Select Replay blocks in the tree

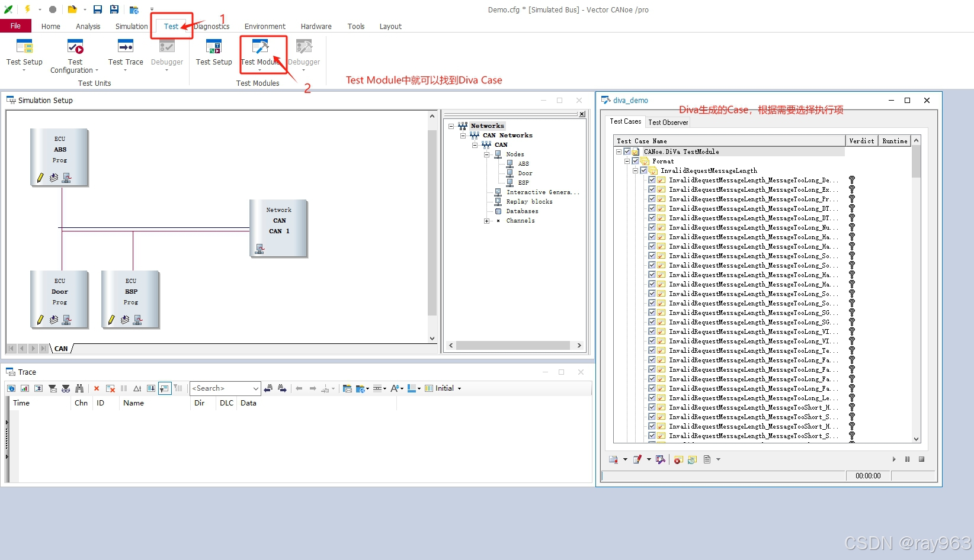click(x=529, y=202)
